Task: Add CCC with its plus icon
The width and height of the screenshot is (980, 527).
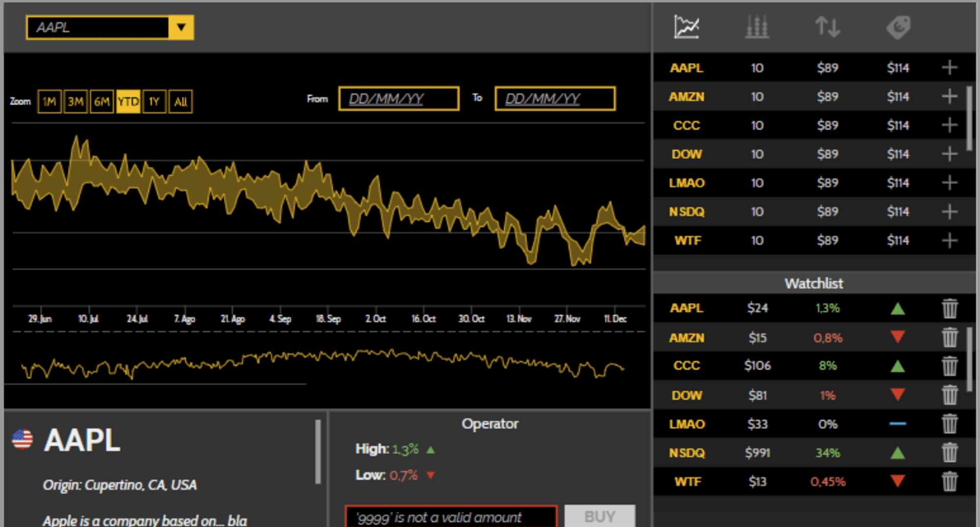Action: [x=950, y=125]
